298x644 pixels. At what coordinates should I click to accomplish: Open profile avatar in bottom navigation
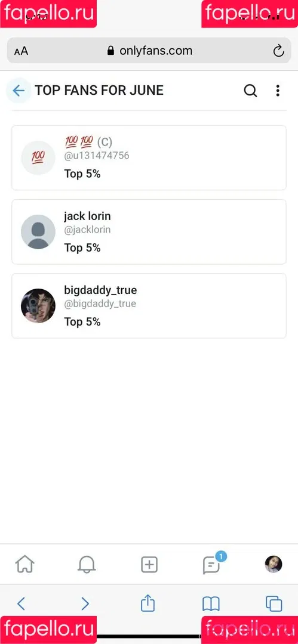pos(274,564)
